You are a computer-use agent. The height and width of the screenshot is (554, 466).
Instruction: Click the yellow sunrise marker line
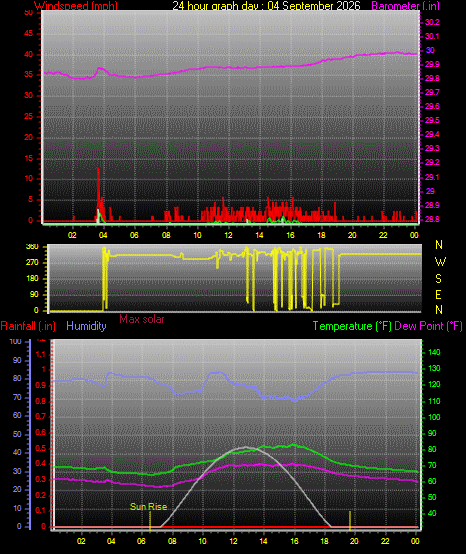pos(150,521)
